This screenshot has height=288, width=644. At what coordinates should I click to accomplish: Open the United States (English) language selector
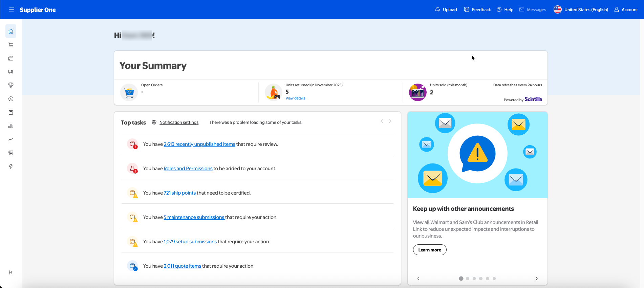click(581, 9)
